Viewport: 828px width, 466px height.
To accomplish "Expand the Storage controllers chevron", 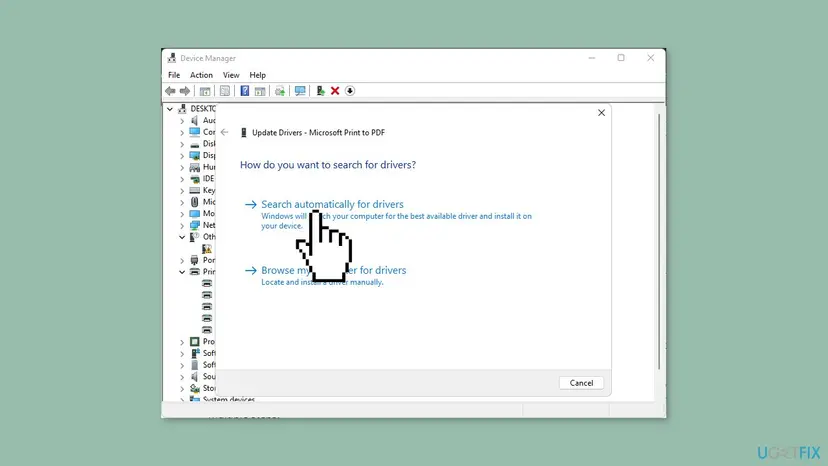I will (182, 389).
